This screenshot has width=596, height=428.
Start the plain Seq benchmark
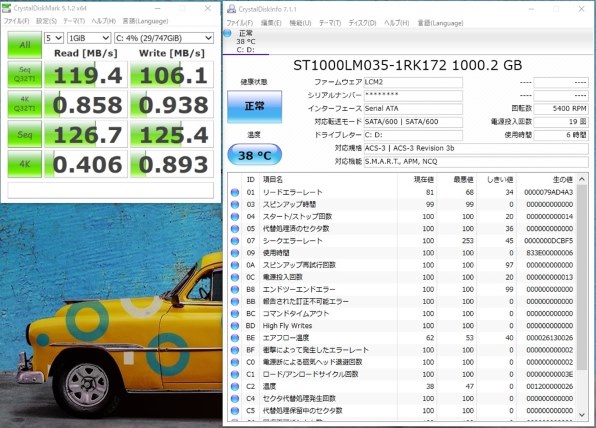coord(25,134)
